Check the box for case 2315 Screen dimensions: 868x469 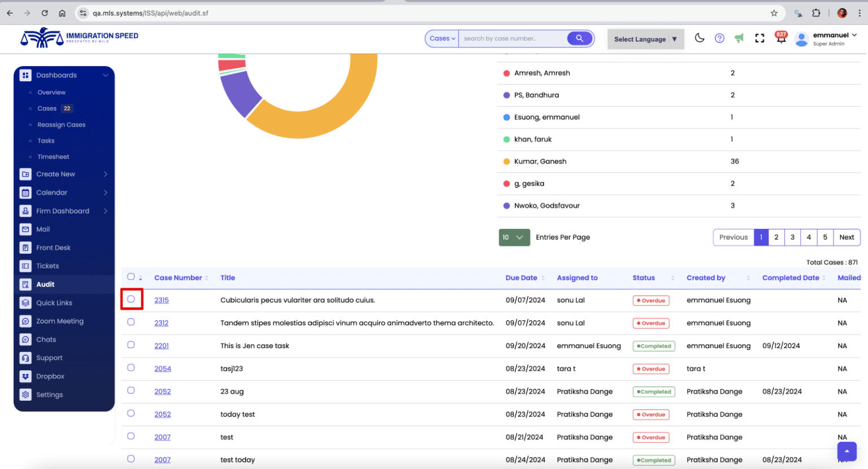(131, 299)
